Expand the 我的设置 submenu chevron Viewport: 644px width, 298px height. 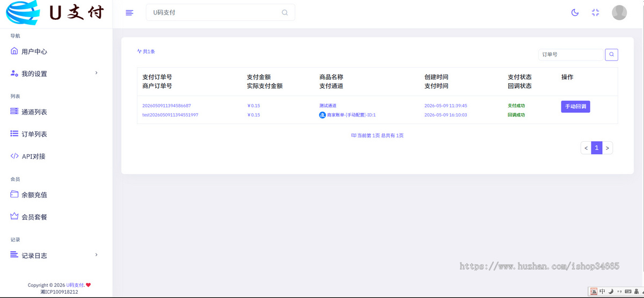click(96, 72)
